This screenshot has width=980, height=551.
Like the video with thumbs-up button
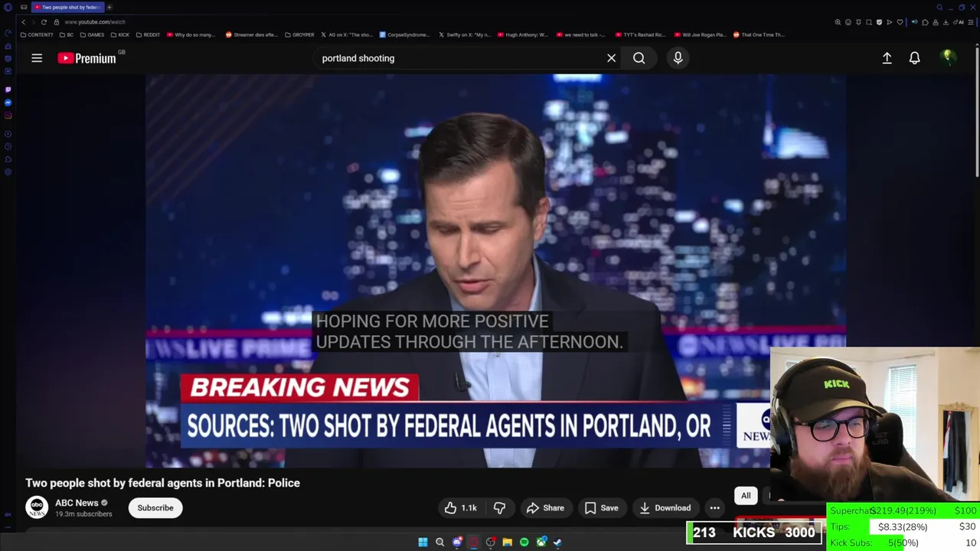coord(460,507)
